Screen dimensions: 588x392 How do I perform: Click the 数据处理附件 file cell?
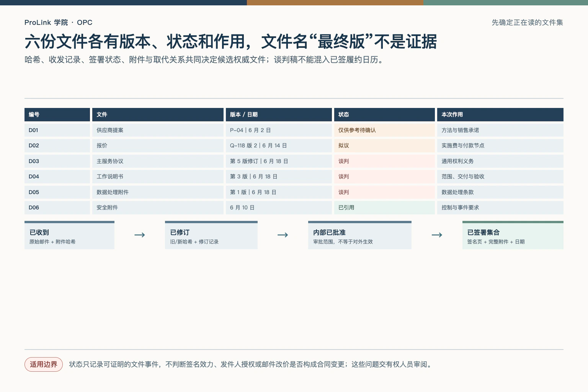pos(158,192)
